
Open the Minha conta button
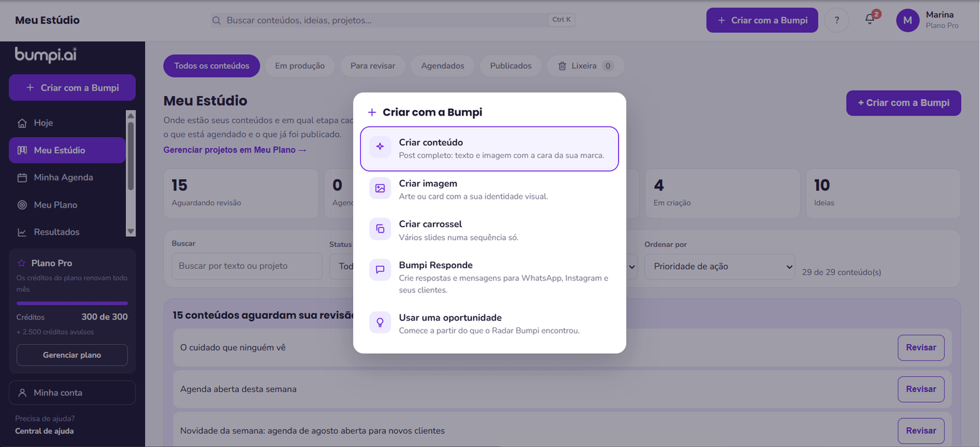(72, 393)
